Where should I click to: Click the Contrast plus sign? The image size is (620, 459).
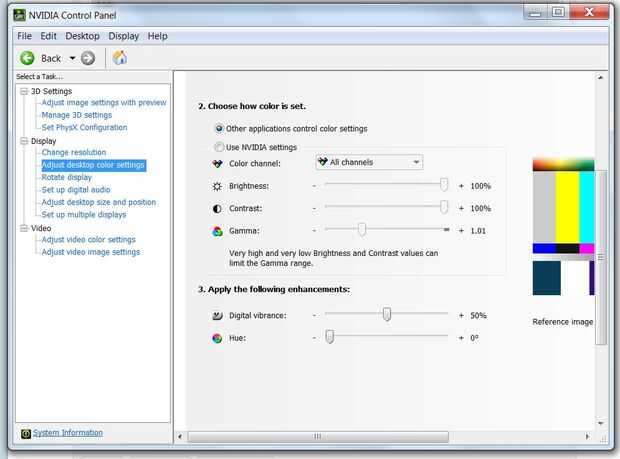point(461,208)
